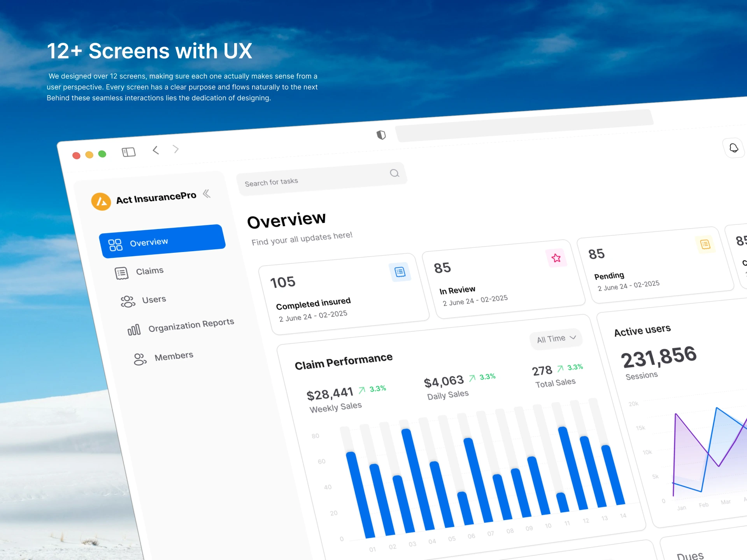Go to the Users section

coord(153,300)
